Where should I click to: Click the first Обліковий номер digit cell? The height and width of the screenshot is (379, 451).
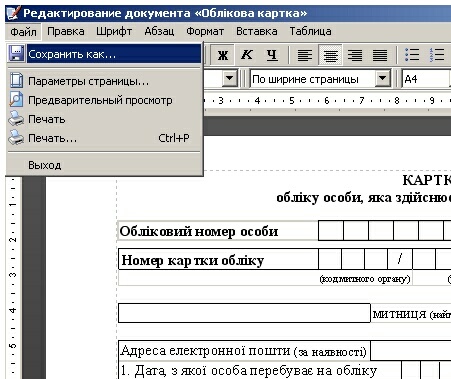click(x=331, y=231)
